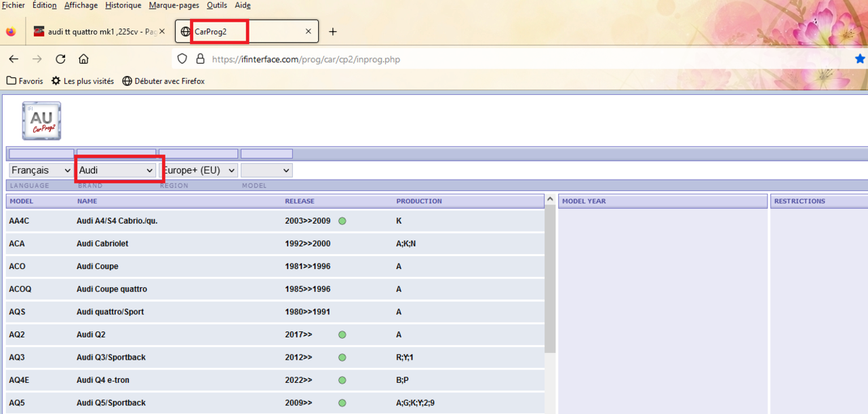This screenshot has height=414, width=868.
Task: Open the Marque-pages menu
Action: click(174, 5)
